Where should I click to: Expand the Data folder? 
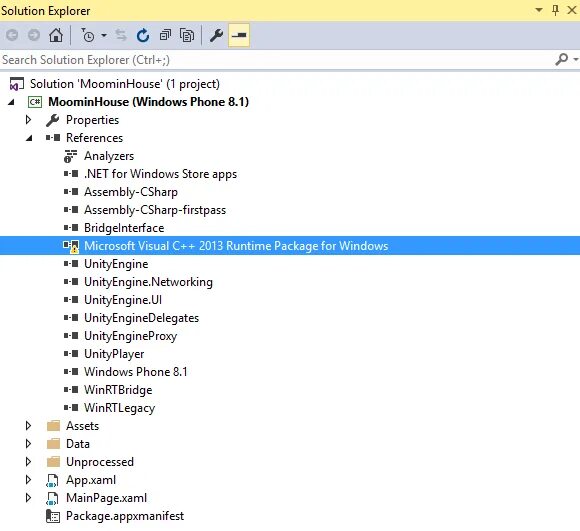28,444
